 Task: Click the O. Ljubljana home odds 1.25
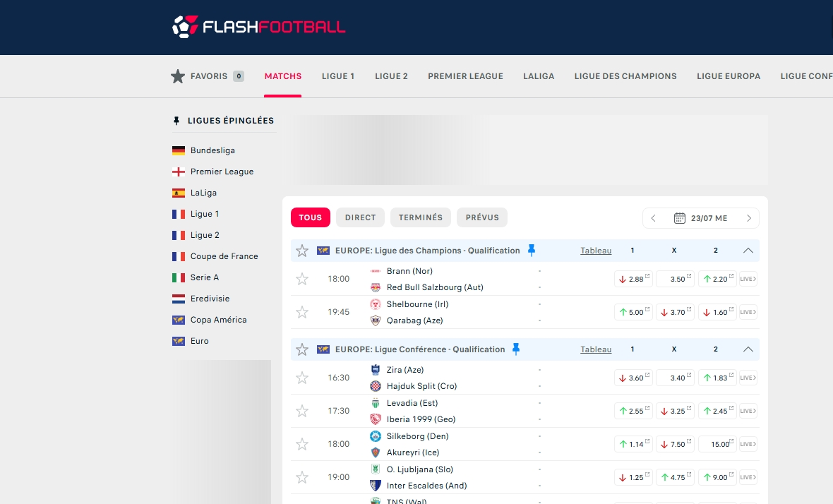coord(633,477)
